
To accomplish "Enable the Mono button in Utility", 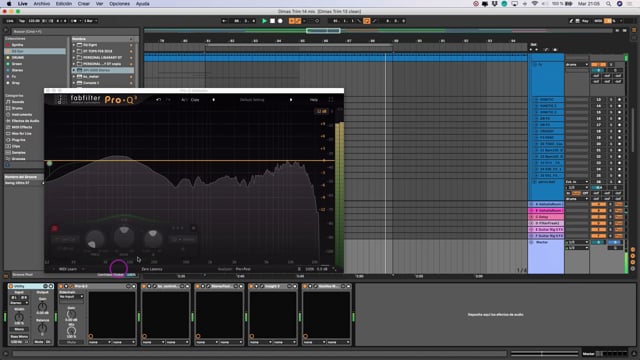I will coord(19,329).
